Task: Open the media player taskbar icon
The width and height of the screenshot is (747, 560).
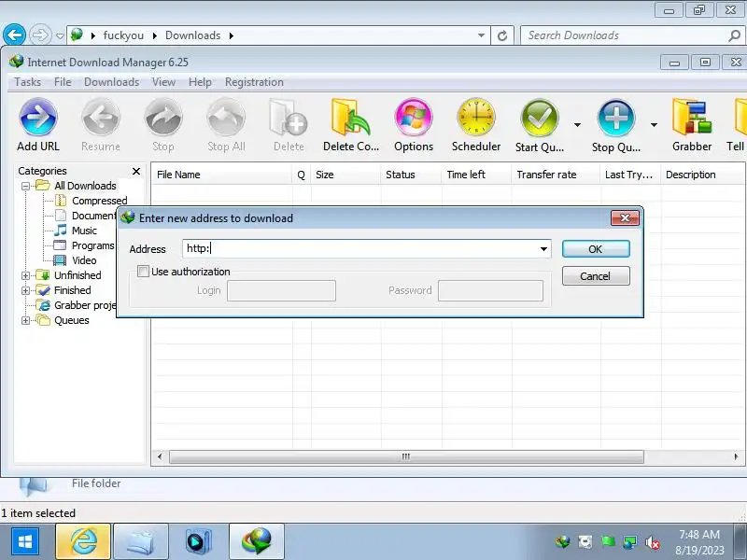Action: pyautogui.click(x=198, y=541)
